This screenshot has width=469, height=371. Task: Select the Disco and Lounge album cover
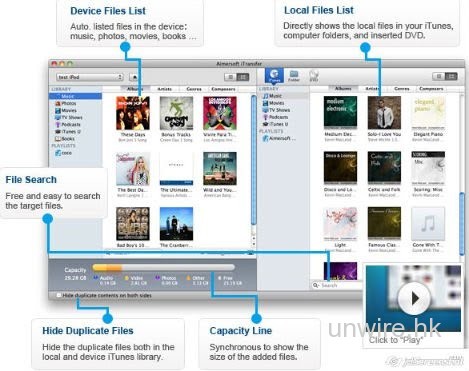click(340, 168)
